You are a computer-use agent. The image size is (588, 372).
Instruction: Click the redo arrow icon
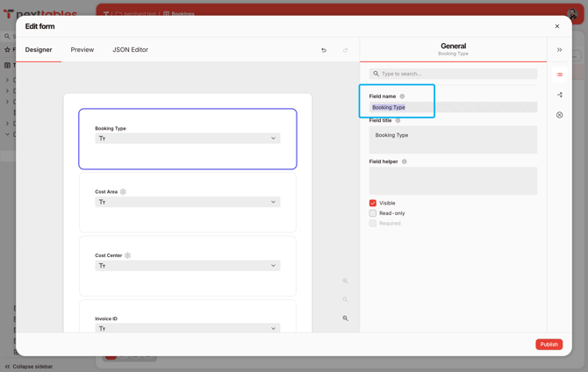[346, 50]
